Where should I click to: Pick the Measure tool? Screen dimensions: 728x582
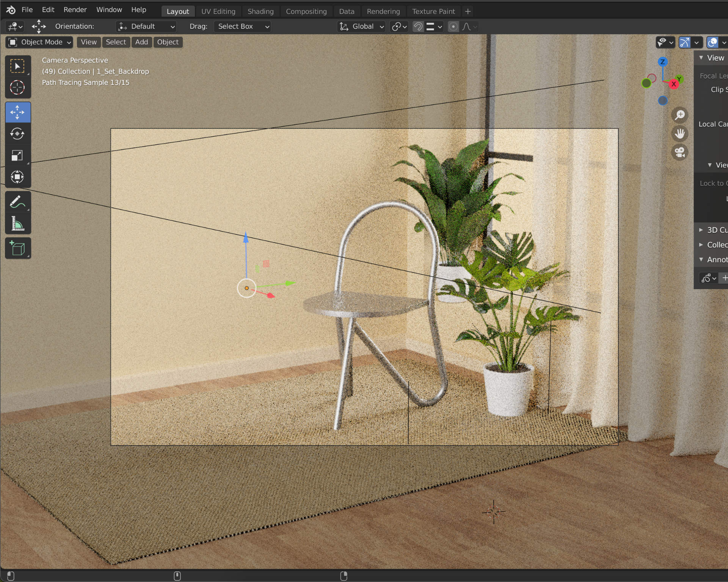click(x=17, y=224)
